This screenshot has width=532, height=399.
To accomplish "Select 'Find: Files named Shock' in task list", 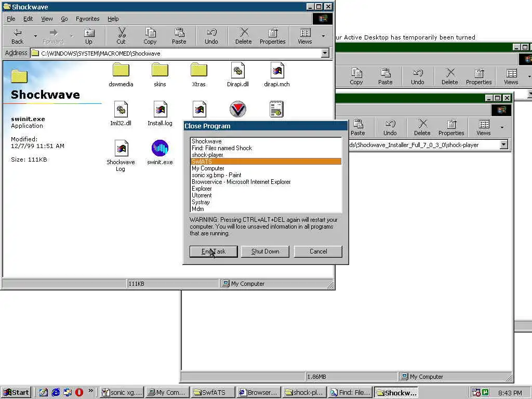I will click(x=266, y=148).
